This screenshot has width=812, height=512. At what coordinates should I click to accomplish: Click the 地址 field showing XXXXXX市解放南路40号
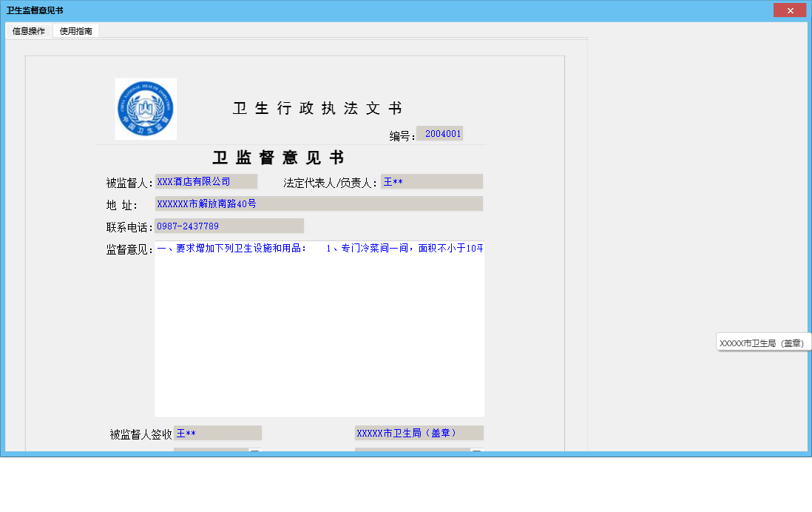tap(318, 203)
